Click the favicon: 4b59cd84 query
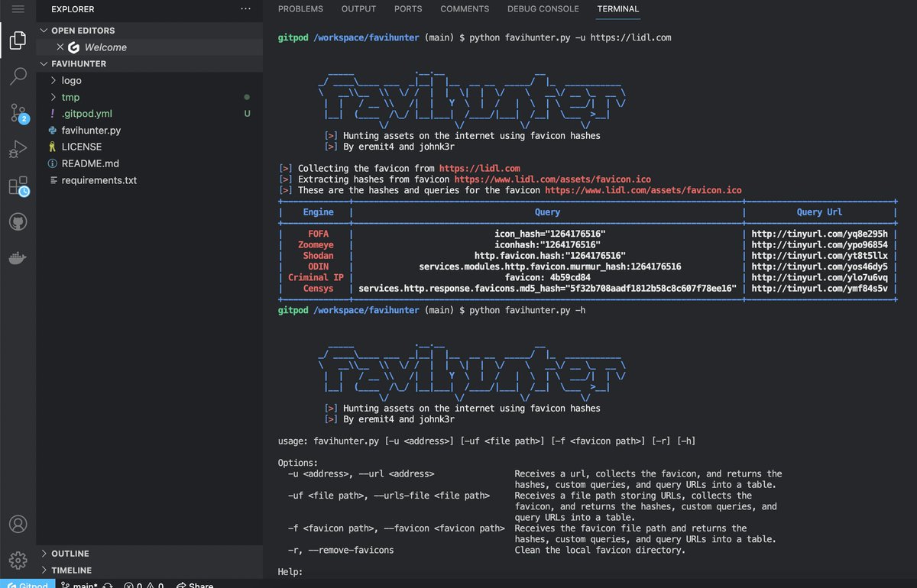The image size is (917, 588). point(547,278)
